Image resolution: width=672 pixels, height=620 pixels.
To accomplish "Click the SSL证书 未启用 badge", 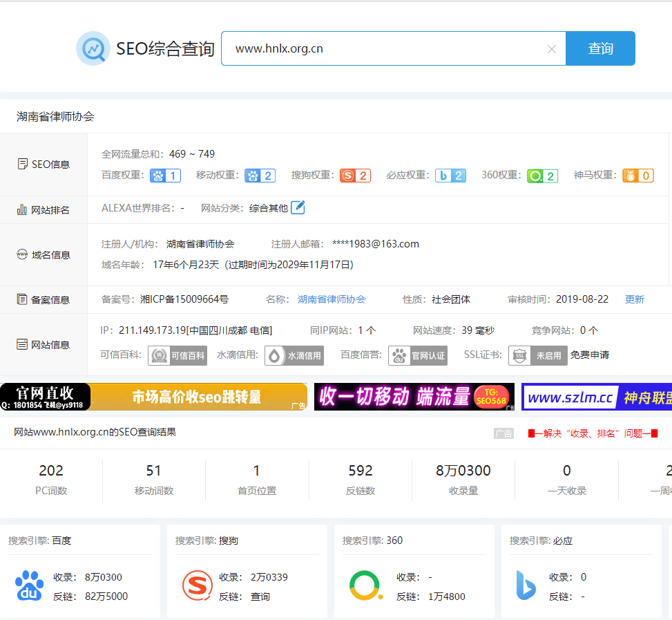I will click(x=538, y=355).
